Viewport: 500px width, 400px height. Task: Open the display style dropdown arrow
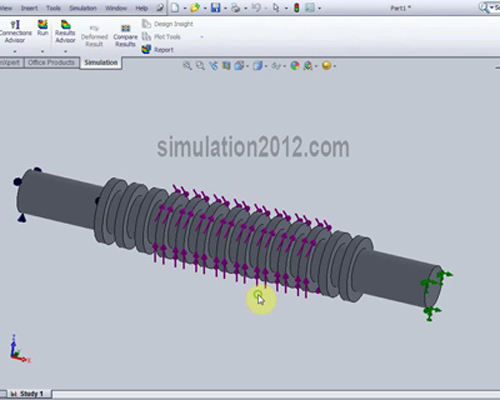click(x=266, y=66)
